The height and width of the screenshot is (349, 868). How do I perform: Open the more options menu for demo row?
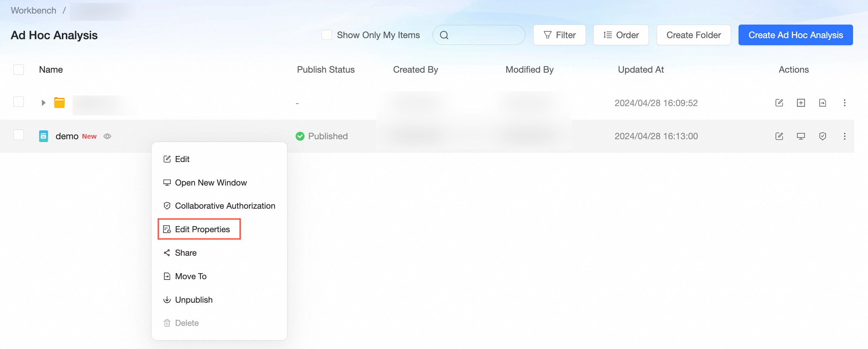845,136
